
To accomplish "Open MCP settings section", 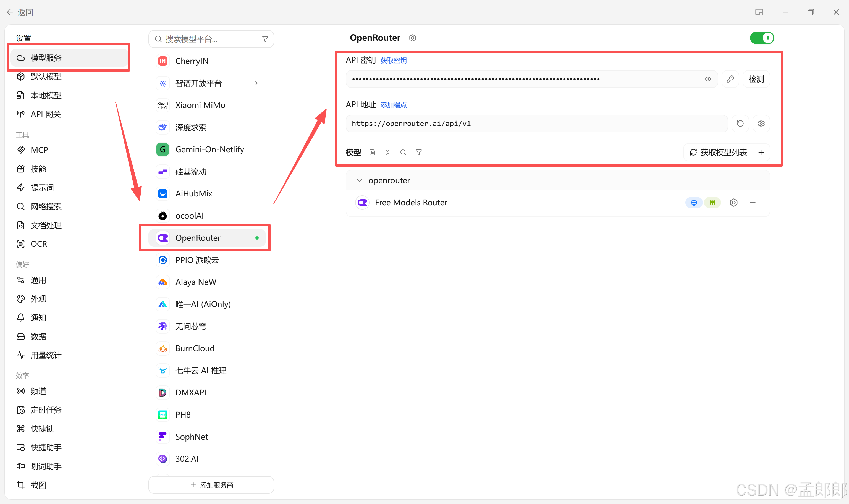I will pos(69,150).
